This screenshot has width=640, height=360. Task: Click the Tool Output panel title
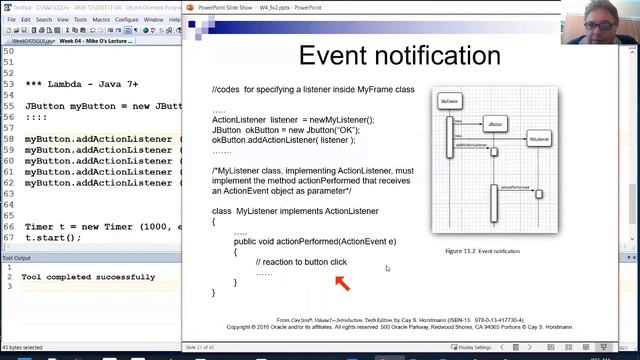pyautogui.click(x=17, y=258)
